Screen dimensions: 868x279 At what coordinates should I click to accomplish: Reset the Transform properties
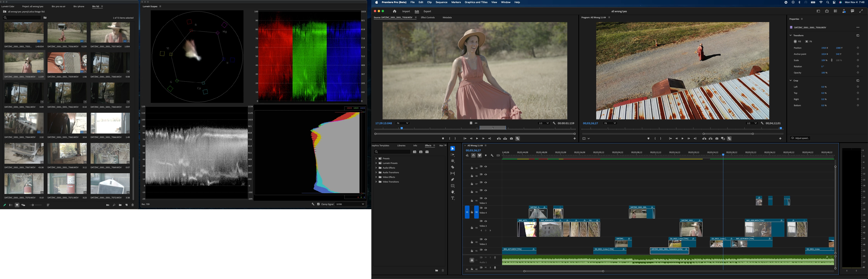pyautogui.click(x=858, y=35)
